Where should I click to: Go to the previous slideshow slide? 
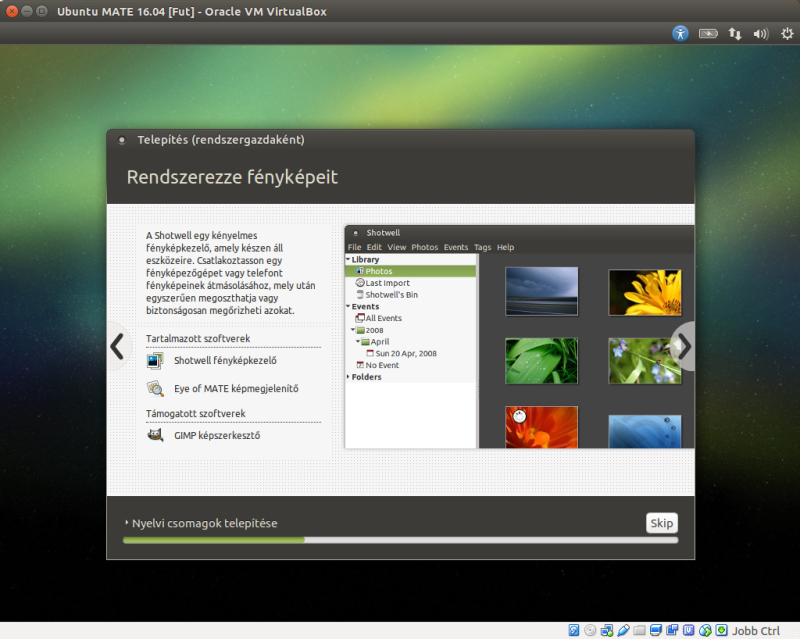118,347
